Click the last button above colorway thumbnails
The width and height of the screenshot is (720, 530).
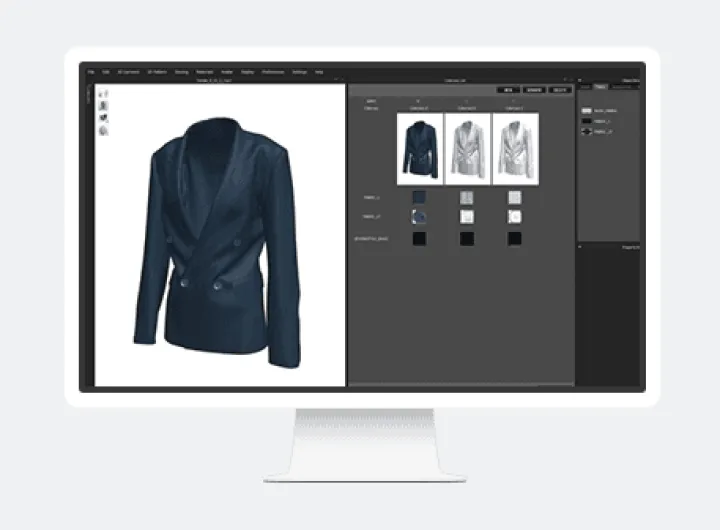click(x=558, y=89)
